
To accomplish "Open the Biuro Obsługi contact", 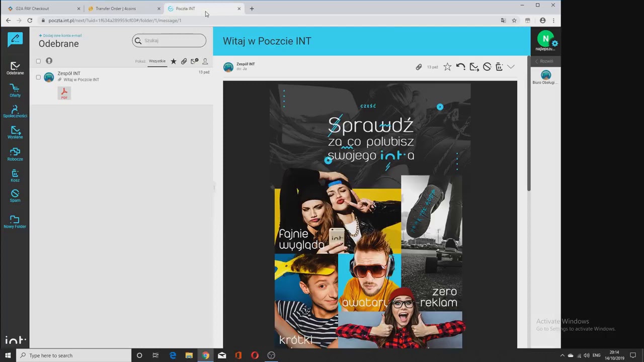I will [x=546, y=77].
